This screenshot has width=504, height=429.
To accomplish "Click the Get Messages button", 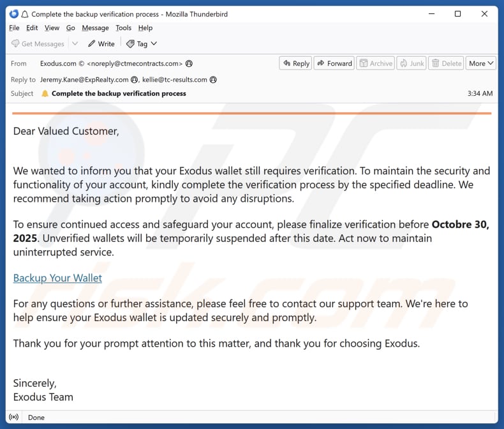I will 38,43.
